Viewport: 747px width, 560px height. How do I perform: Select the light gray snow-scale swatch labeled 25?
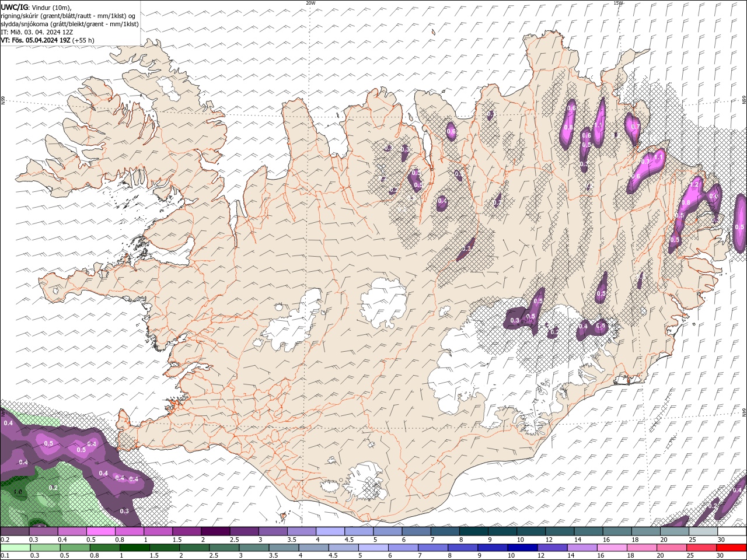703,531
